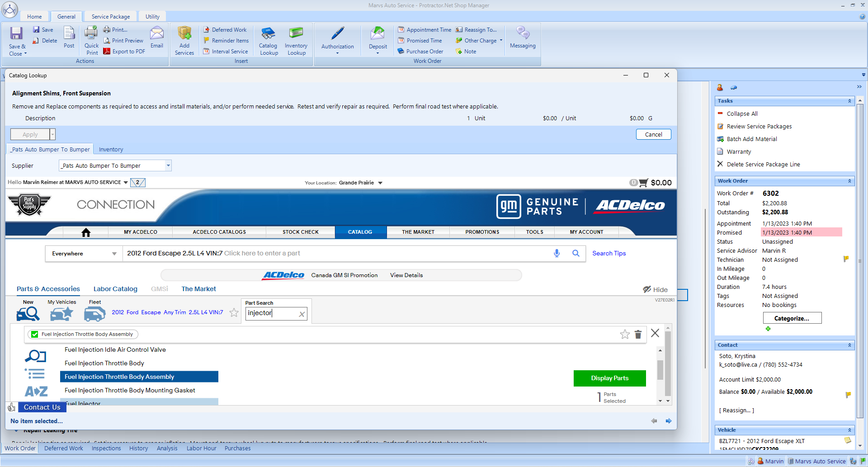
Task: Click the Add Services icon
Action: 184,40
